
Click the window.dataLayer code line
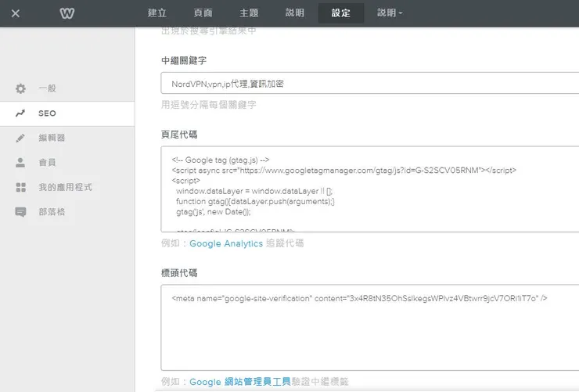[254, 191]
